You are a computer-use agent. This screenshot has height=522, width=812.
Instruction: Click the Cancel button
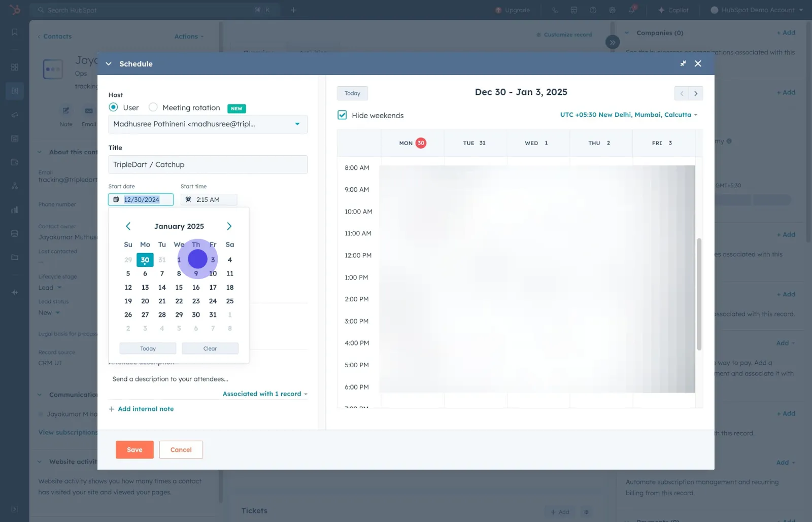click(x=181, y=449)
